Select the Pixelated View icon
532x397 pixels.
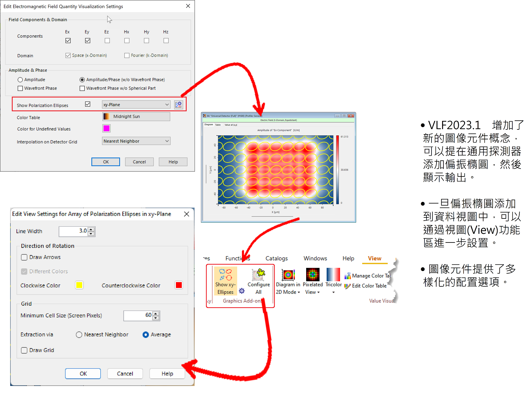tap(312, 275)
